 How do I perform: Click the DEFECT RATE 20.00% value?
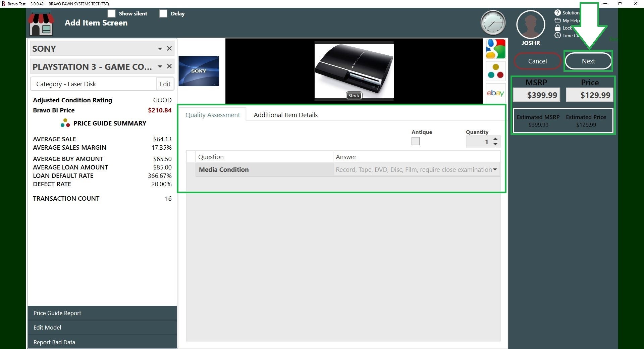(161, 184)
